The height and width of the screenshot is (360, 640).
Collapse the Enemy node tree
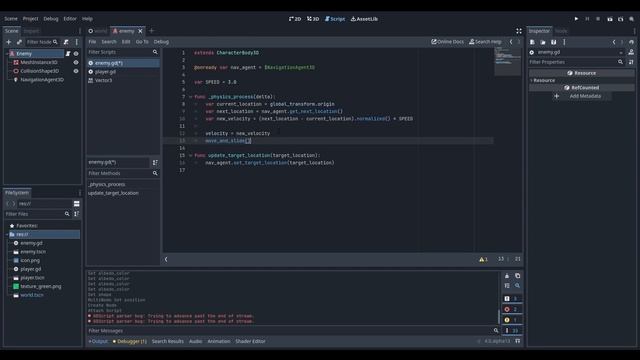point(7,53)
